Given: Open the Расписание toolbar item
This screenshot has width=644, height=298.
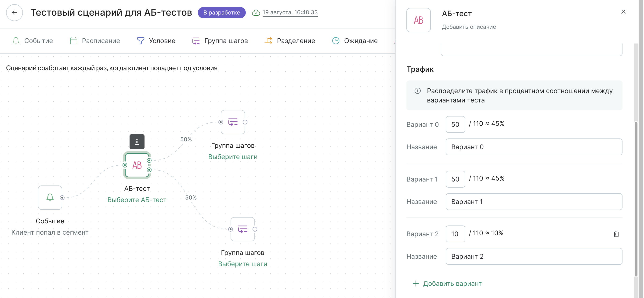Looking at the screenshot, I should (x=95, y=41).
